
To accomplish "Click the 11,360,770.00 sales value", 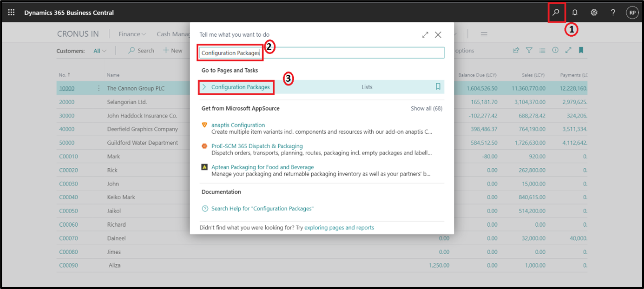I will pyautogui.click(x=527, y=88).
